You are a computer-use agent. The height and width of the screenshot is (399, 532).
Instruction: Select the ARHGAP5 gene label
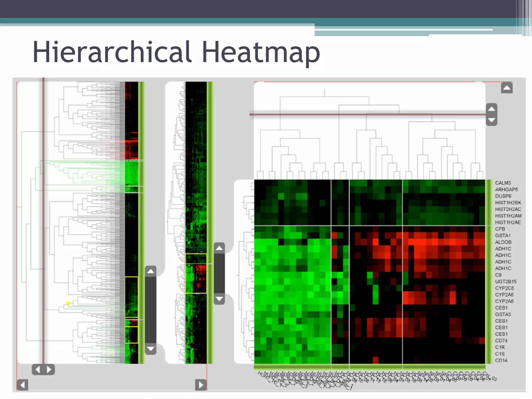click(x=506, y=189)
